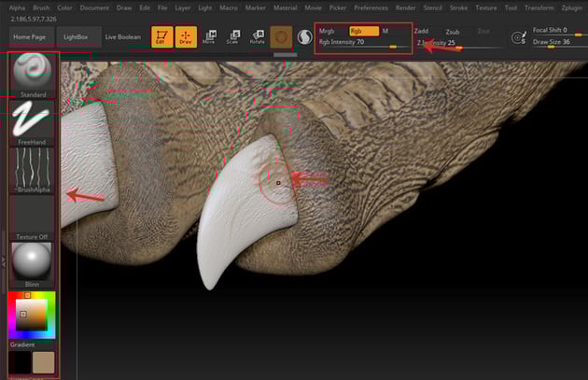This screenshot has height=380, width=588.
Task: Expand the left tray divider arrows
Action: (x=3, y=261)
